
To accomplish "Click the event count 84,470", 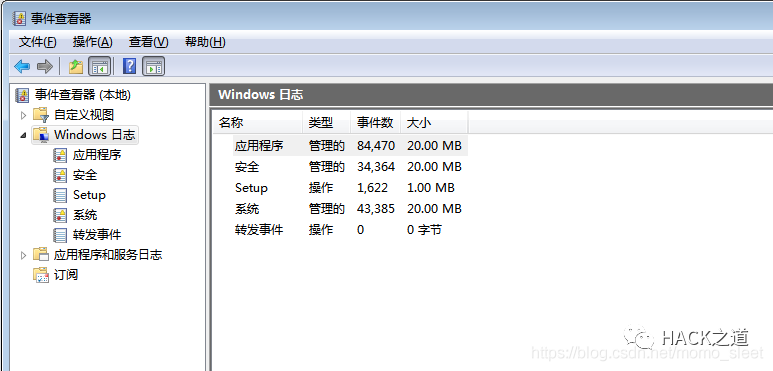I will pyautogui.click(x=376, y=146).
